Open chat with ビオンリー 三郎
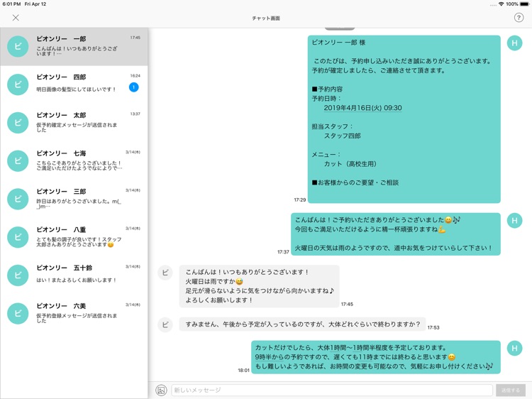The height and width of the screenshot is (399, 532). [x=74, y=199]
